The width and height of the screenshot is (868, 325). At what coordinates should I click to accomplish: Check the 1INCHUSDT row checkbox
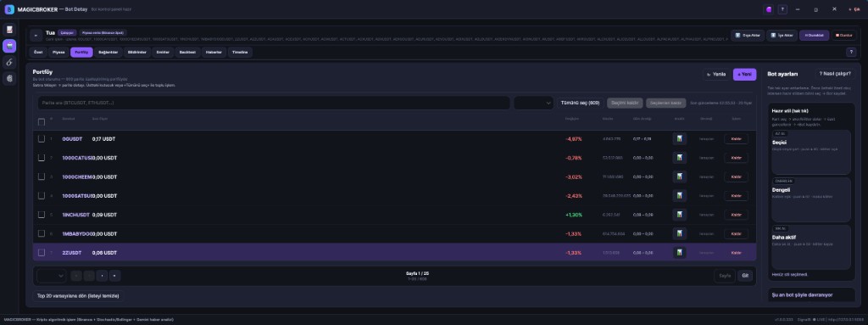42,215
